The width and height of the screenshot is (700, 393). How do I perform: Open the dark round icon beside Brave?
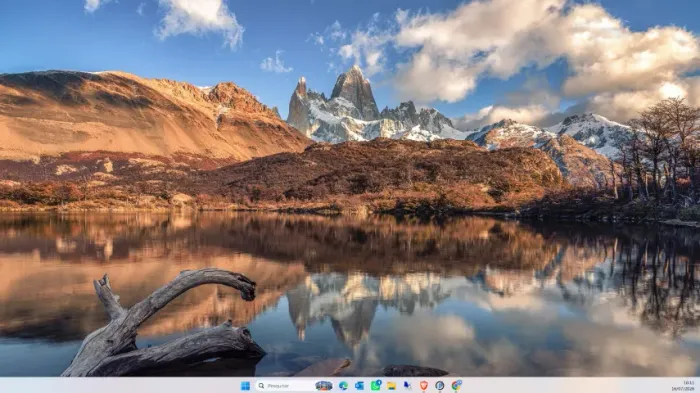[440, 386]
